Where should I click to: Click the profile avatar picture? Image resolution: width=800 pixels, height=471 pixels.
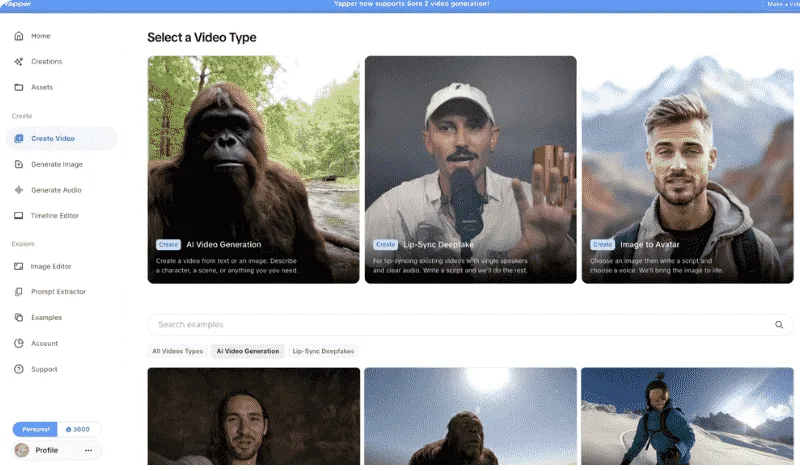21,450
